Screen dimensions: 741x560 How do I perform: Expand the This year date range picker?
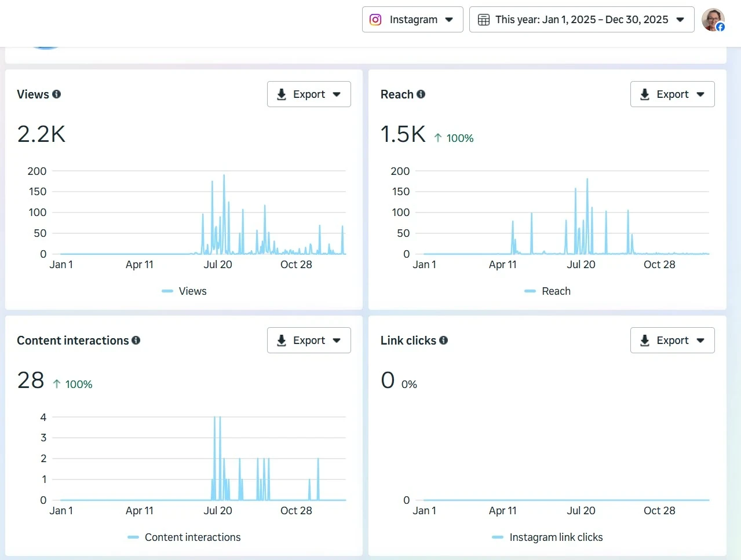[581, 20]
